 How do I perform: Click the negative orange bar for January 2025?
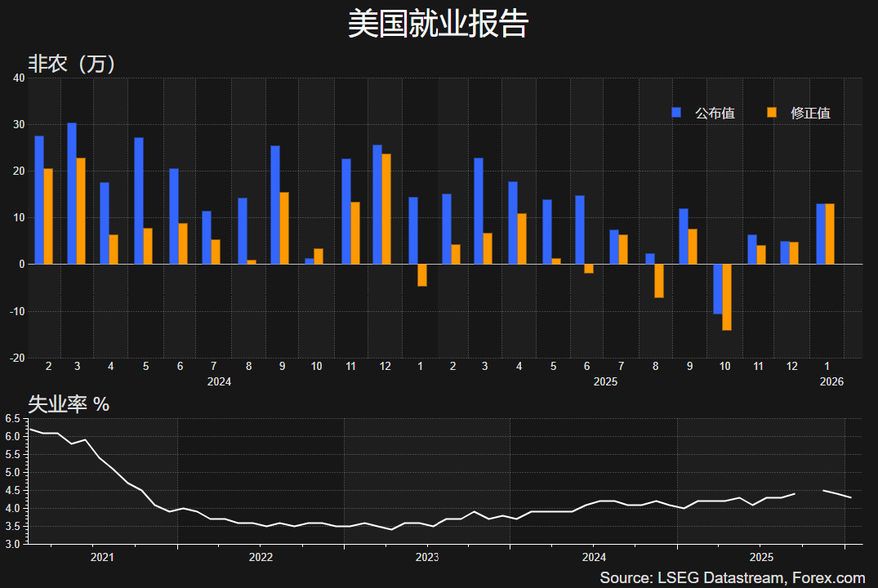pos(421,275)
